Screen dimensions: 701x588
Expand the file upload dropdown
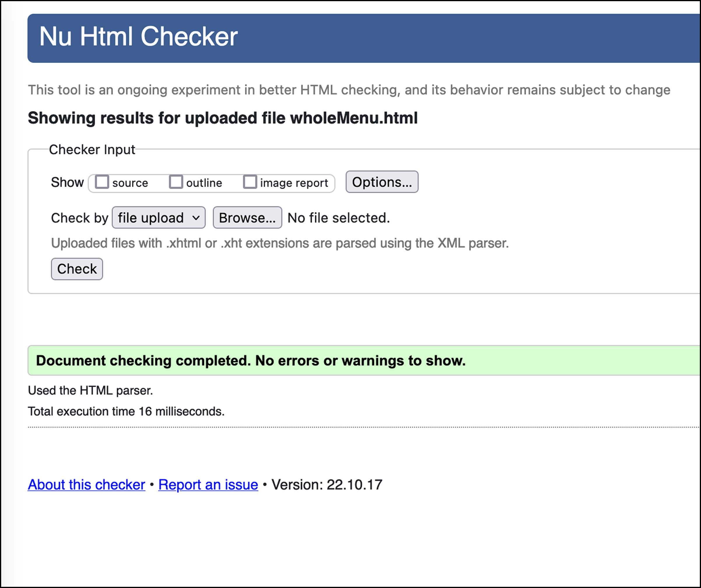pos(159,218)
